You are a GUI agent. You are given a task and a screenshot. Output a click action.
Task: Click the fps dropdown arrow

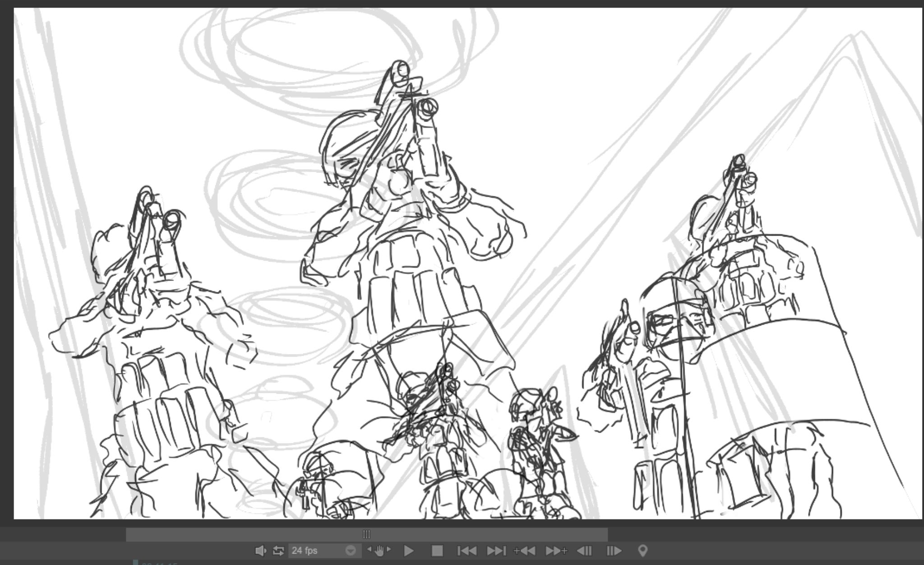pyautogui.click(x=351, y=551)
